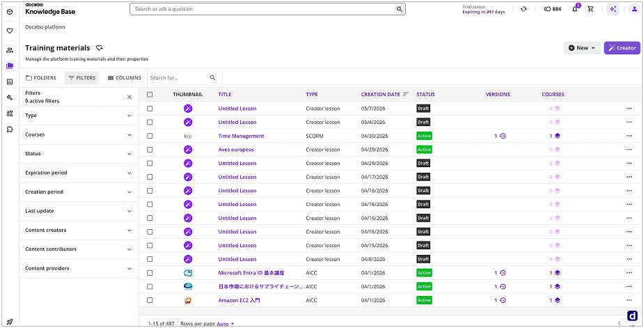Open the Aves europeas lesson link
This screenshot has width=644, height=328.
[236, 150]
